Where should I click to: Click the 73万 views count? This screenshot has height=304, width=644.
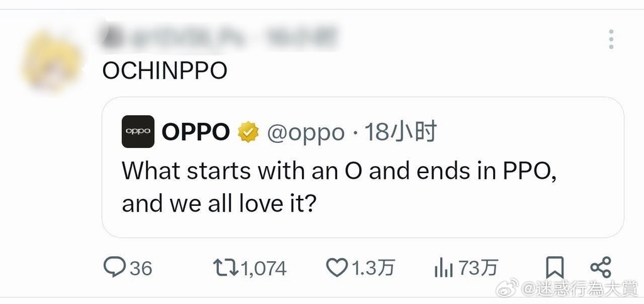point(479,268)
